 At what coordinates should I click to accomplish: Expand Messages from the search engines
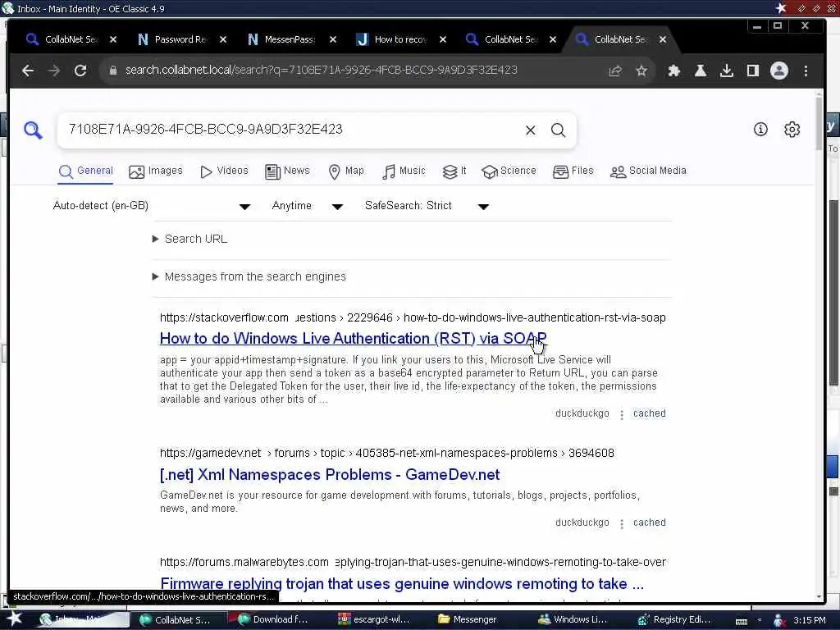[x=249, y=277]
